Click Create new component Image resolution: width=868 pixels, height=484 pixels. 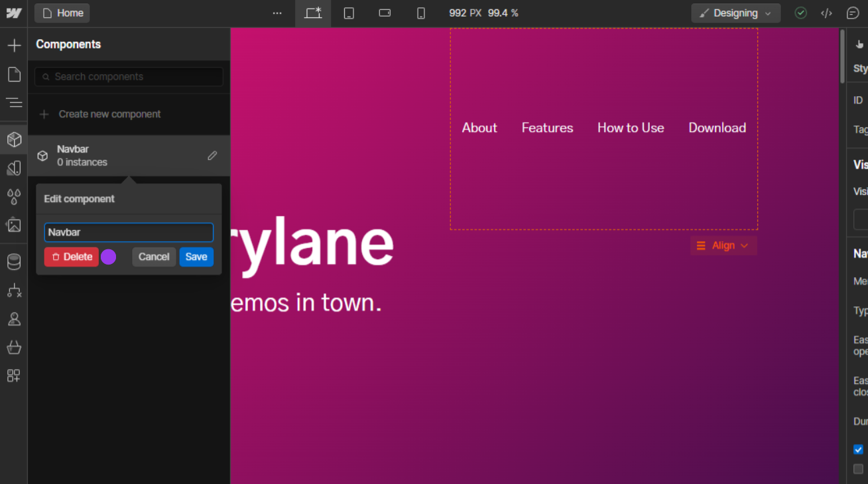pyautogui.click(x=109, y=114)
